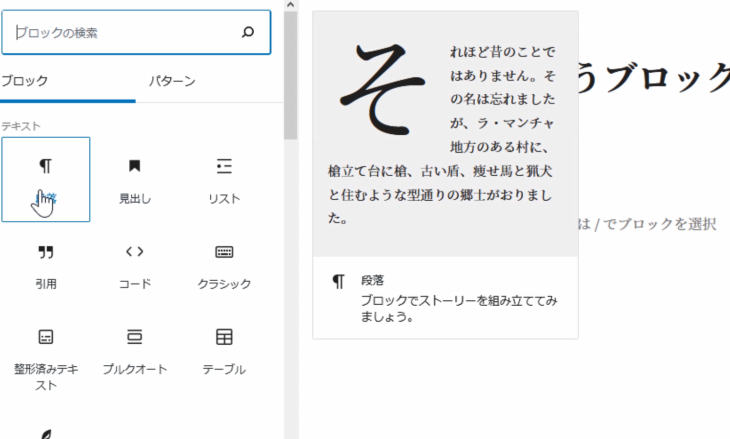
Task: Click the pilcrow icon in preview card
Action: pos(338,281)
